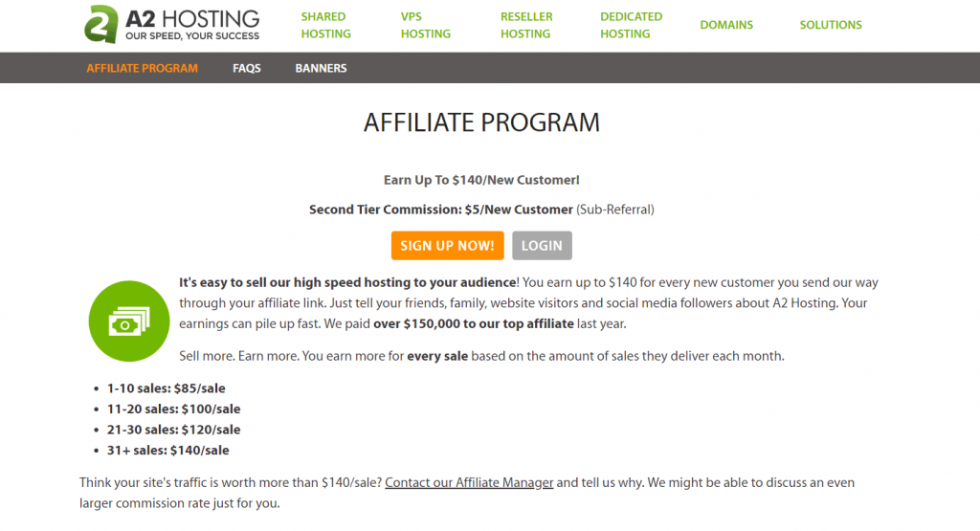This screenshot has height=531, width=980.
Task: Switch to the FAQs tab
Action: [x=246, y=68]
